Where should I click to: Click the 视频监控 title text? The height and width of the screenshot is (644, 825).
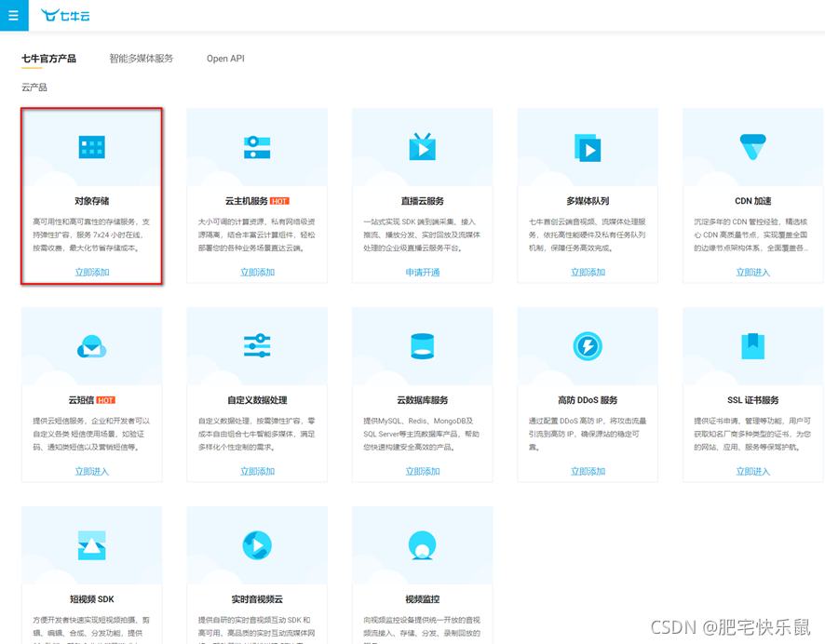(x=423, y=599)
